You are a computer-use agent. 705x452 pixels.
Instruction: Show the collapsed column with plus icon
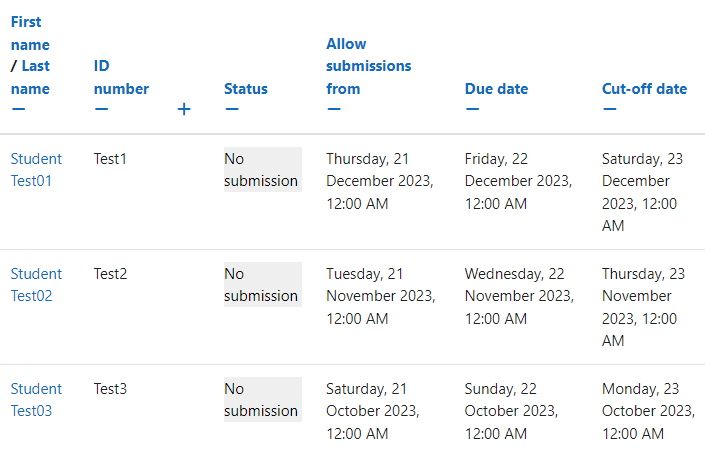pos(184,109)
